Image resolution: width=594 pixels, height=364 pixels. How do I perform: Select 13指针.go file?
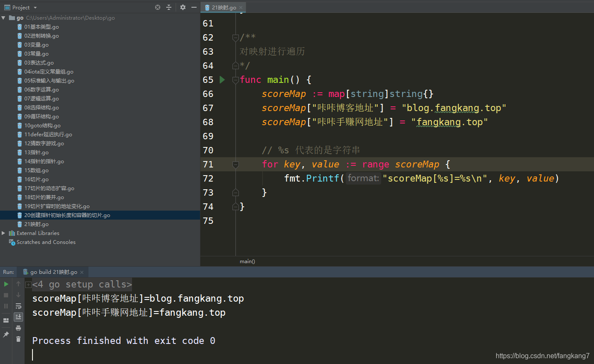coord(36,153)
